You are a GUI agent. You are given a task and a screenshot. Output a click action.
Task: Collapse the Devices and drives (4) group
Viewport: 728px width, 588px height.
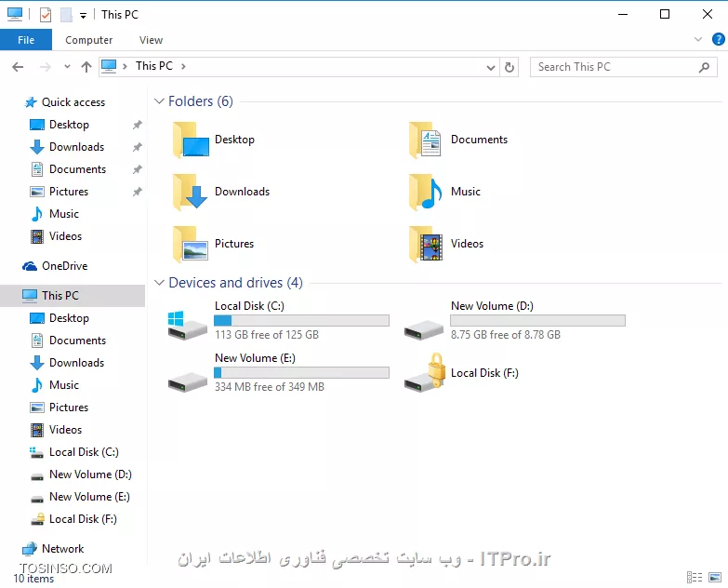click(x=159, y=283)
